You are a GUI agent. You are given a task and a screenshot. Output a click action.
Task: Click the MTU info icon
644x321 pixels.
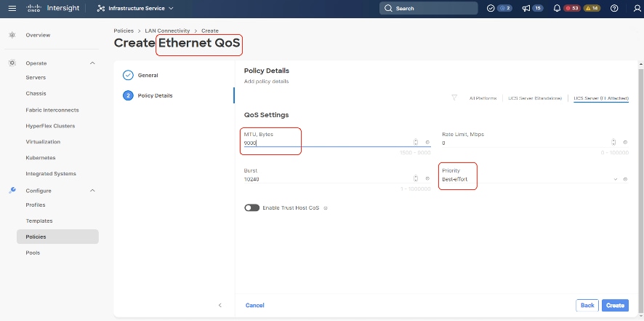(427, 143)
